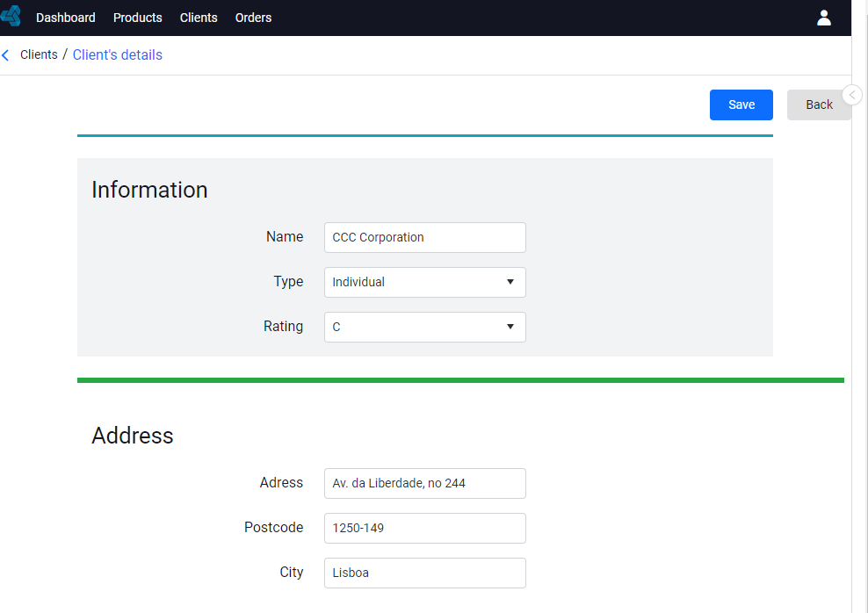This screenshot has height=613, width=868.
Task: Click the Type field label
Action: (288, 282)
